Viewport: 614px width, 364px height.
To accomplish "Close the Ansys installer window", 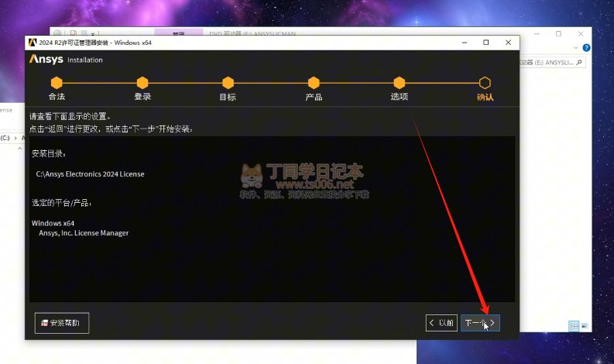I will (x=508, y=43).
